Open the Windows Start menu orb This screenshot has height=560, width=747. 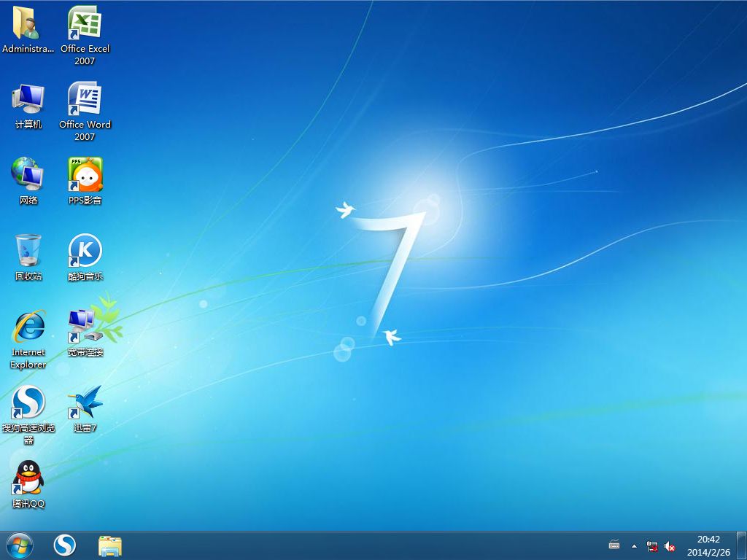click(20, 545)
